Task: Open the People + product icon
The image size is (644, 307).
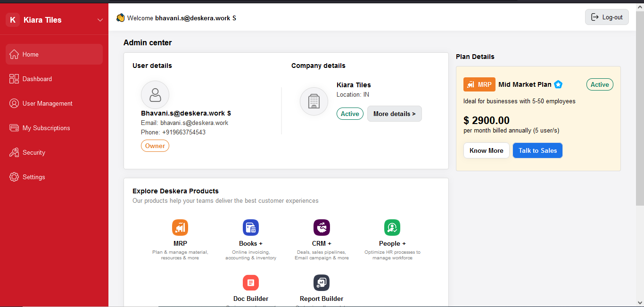Action: 392,228
